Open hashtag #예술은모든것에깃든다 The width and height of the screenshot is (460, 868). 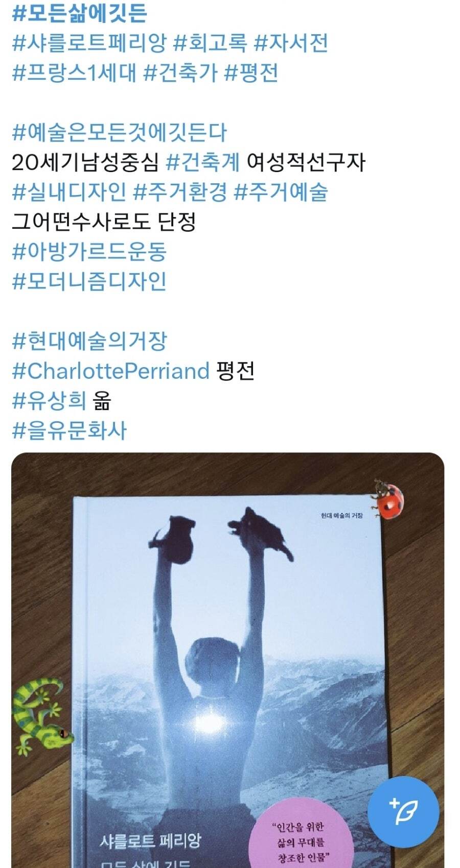pyautogui.click(x=119, y=132)
